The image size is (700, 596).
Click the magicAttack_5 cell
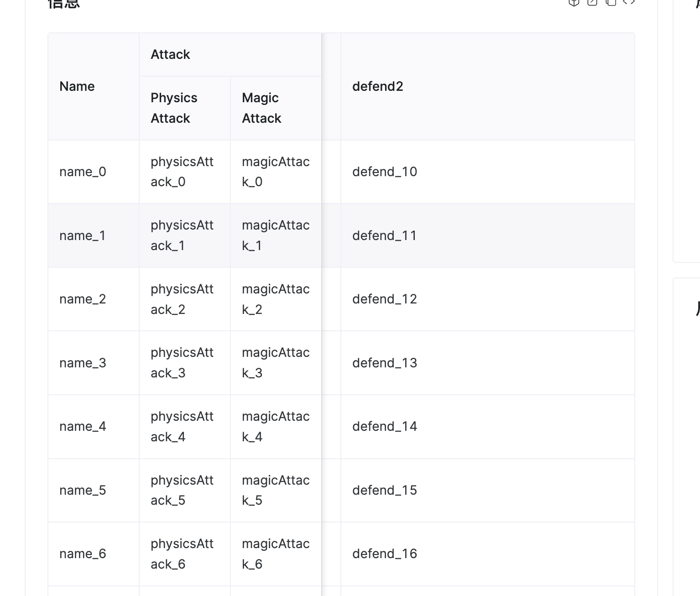tap(275, 490)
